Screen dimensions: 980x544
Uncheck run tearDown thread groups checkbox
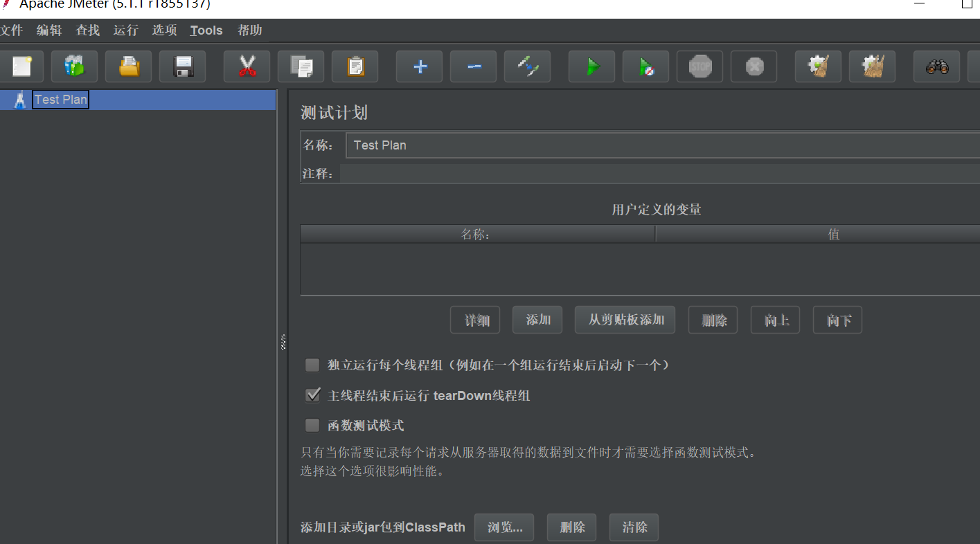pyautogui.click(x=313, y=395)
